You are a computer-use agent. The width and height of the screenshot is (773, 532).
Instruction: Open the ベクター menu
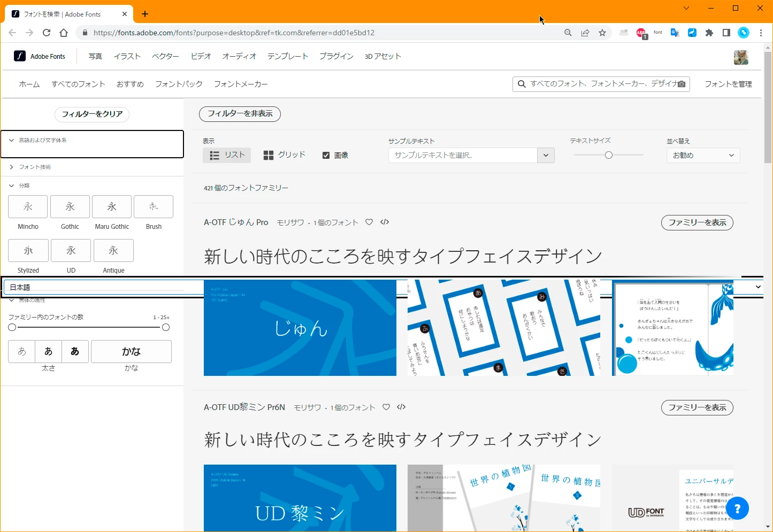[x=165, y=56]
